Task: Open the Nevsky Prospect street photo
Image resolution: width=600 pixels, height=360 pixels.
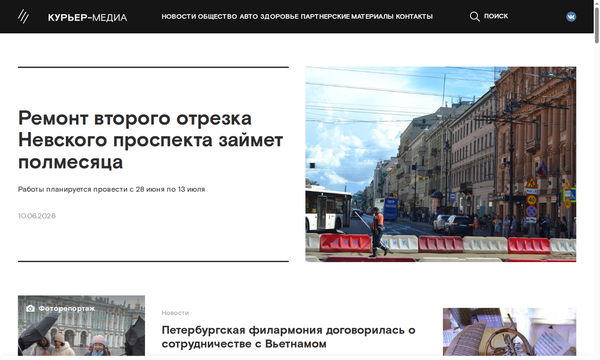Action: 440,164
